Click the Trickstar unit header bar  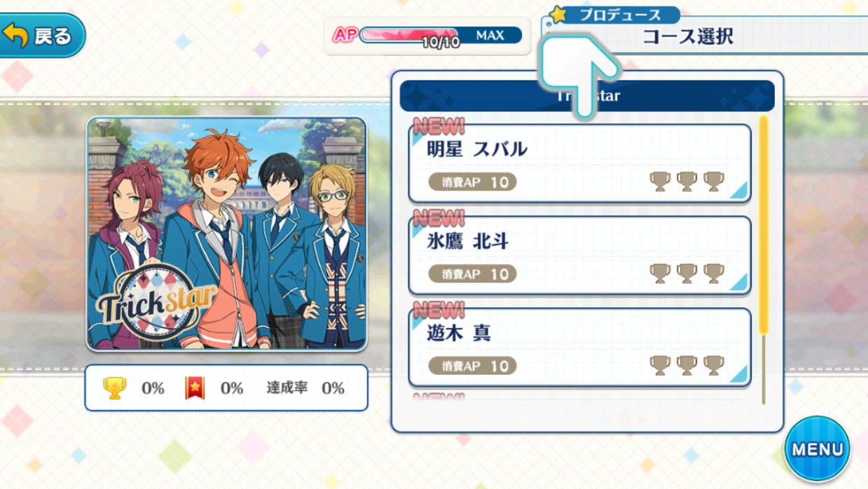(587, 96)
